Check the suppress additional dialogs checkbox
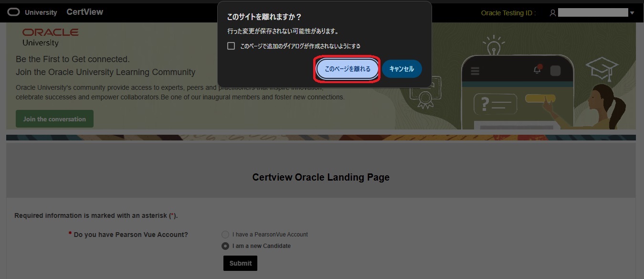This screenshot has width=644, height=279. coord(231,46)
